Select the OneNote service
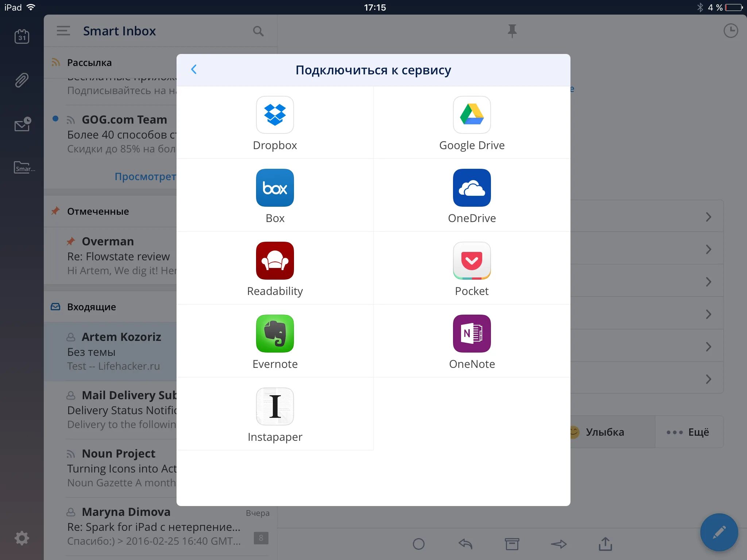This screenshot has width=747, height=560. point(472,341)
